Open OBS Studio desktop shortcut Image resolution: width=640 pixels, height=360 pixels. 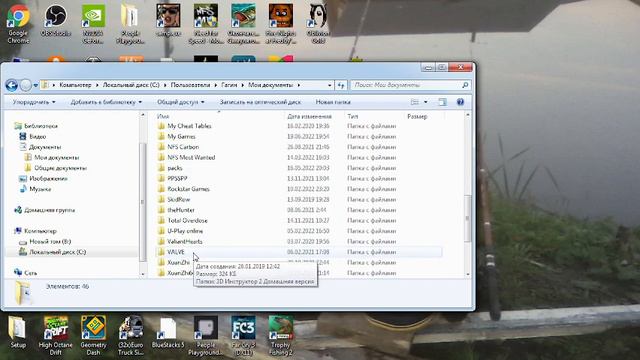click(56, 20)
